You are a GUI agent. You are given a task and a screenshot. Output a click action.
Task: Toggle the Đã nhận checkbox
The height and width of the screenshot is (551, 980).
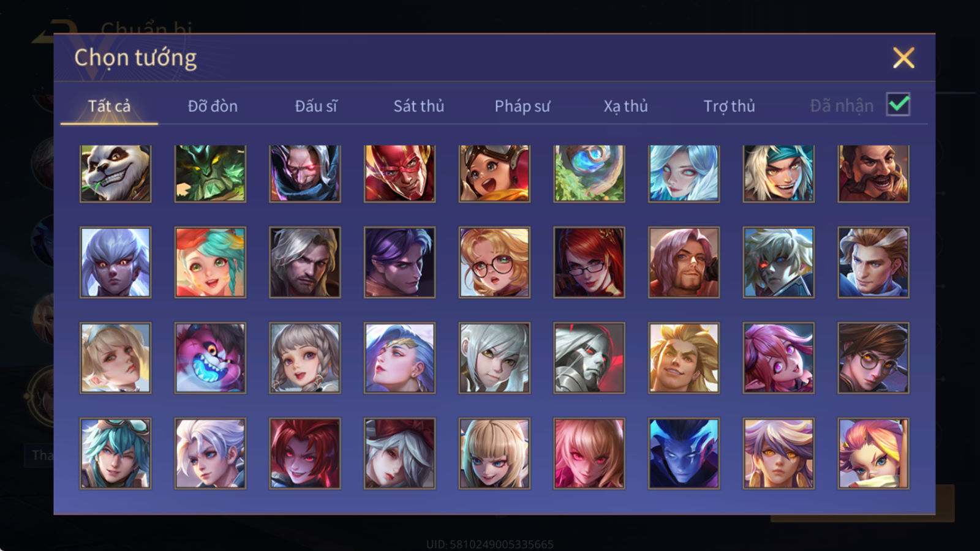(x=898, y=105)
